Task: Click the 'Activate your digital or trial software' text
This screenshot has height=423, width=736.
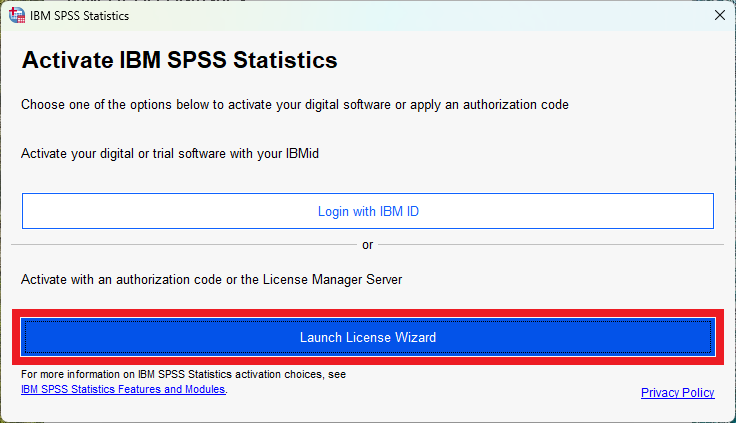Action: pos(170,154)
